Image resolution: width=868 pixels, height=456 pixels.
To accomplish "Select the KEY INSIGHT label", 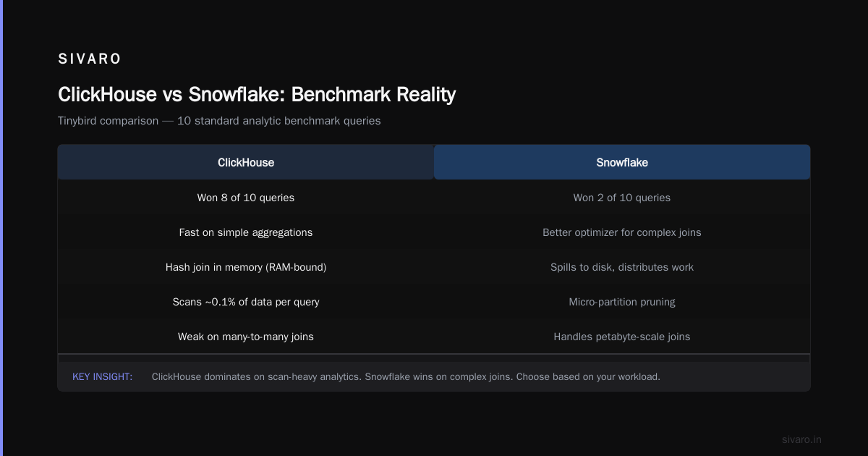I will point(102,377).
